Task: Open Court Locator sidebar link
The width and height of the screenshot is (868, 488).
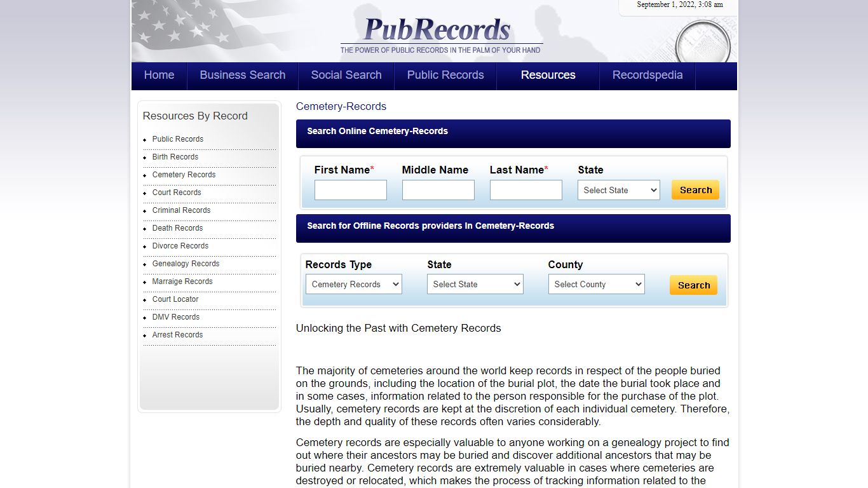Action: click(x=175, y=299)
